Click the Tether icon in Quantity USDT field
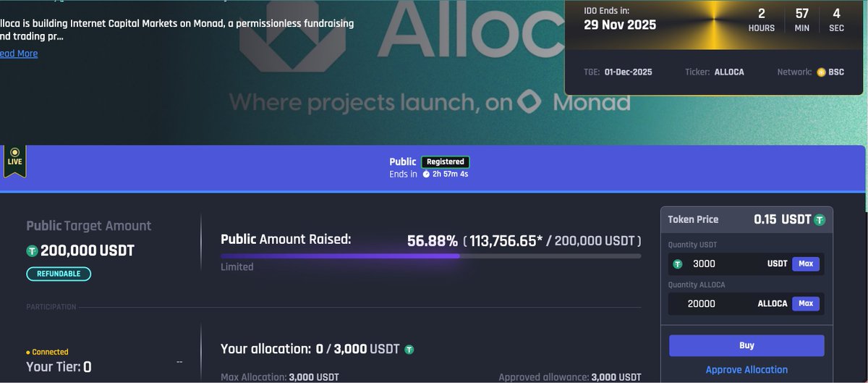Viewport: 868px width, 383px height. (678, 264)
